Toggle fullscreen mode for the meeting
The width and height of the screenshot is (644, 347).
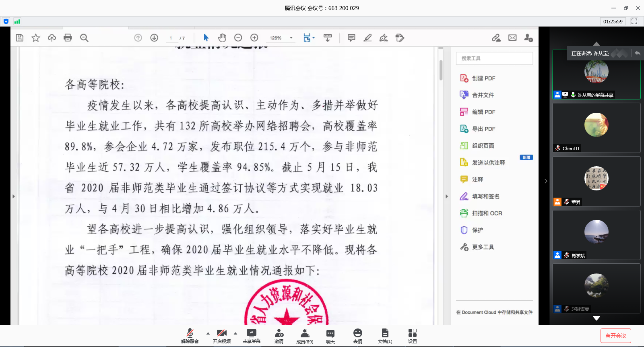pos(634,21)
